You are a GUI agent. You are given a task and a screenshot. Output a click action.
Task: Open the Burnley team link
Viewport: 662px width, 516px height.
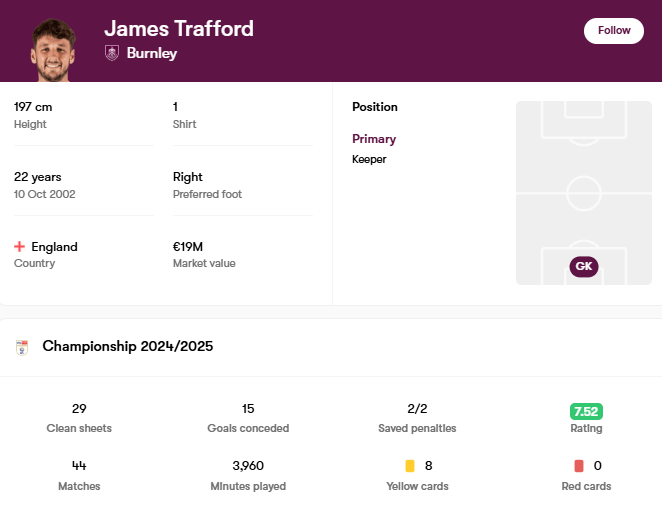click(152, 53)
